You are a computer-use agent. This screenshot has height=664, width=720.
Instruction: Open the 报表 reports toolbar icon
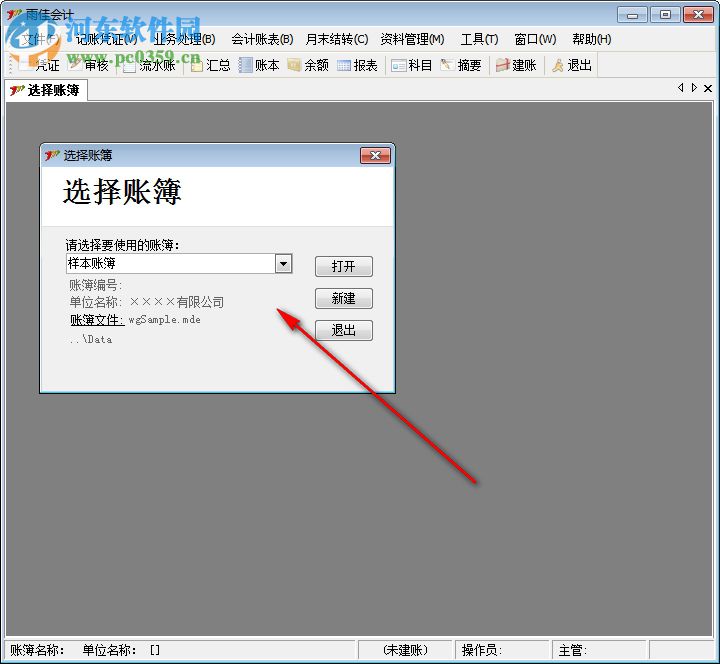[x=357, y=65]
